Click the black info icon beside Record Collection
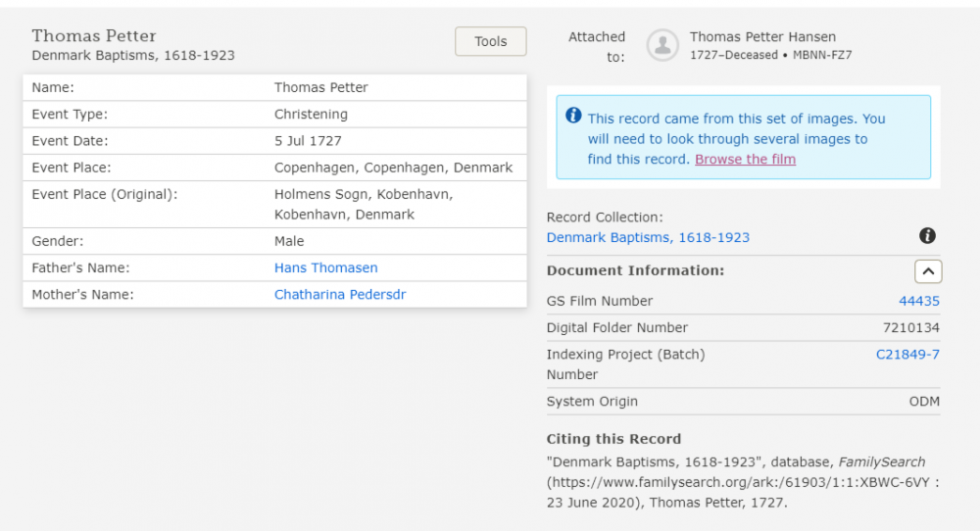980x531 pixels. coord(927,236)
